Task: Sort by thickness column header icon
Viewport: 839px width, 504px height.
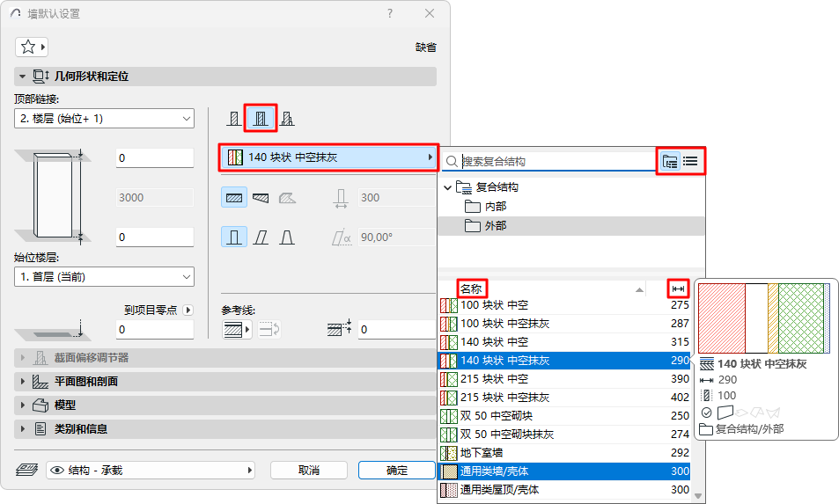Action: (678, 289)
